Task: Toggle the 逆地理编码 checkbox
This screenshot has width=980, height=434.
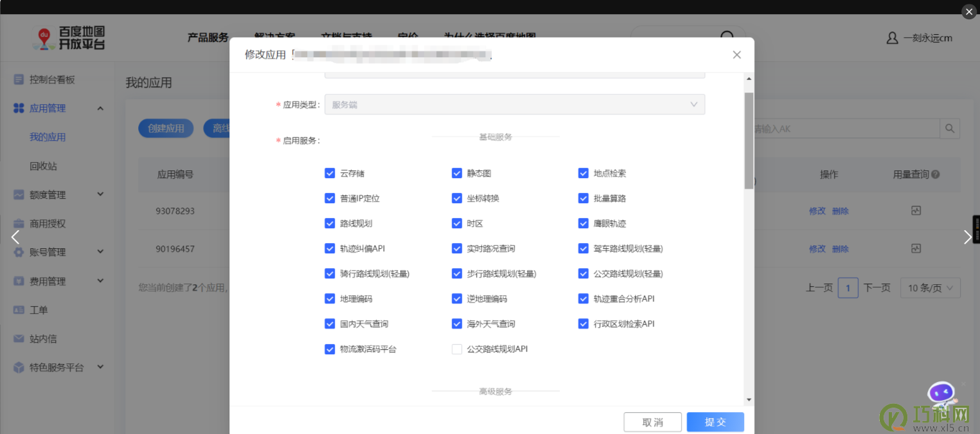Action: [457, 298]
